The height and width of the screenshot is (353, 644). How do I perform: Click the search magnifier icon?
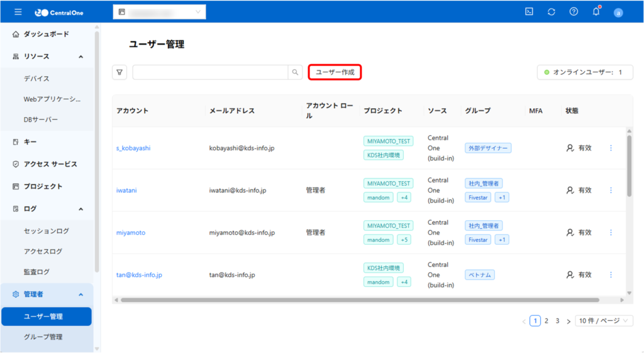pos(295,72)
